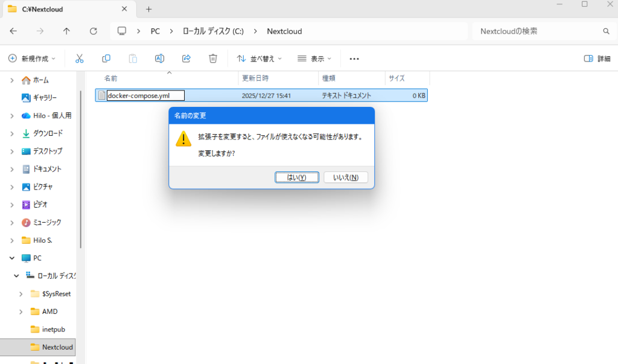The width and height of the screenshot is (618, 364).
Task: Open the See more ellipsis menu
Action: [x=354, y=59]
